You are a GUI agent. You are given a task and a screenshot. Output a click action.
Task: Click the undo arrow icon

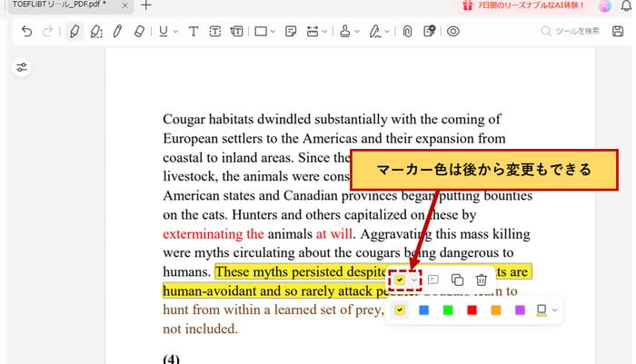tap(25, 32)
